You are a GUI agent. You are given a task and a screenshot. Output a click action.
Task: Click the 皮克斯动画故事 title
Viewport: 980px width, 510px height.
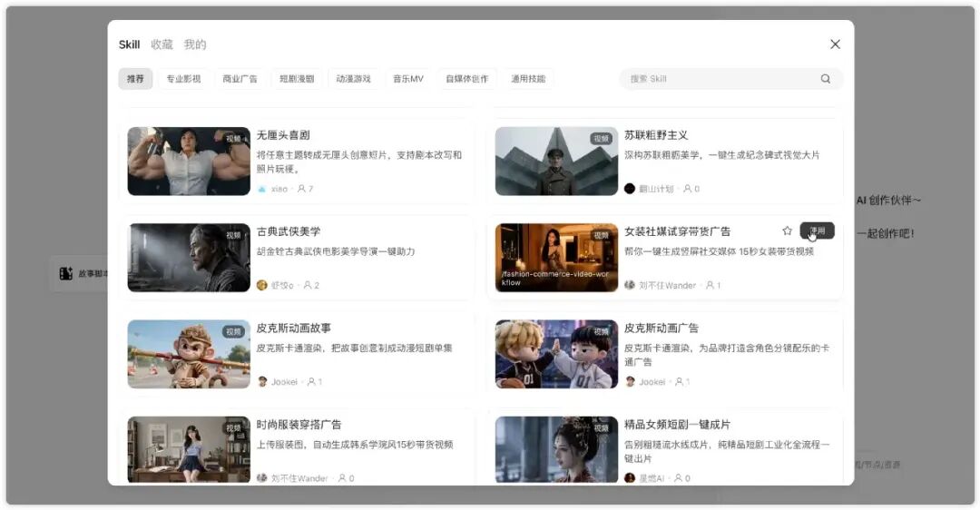tap(294, 329)
